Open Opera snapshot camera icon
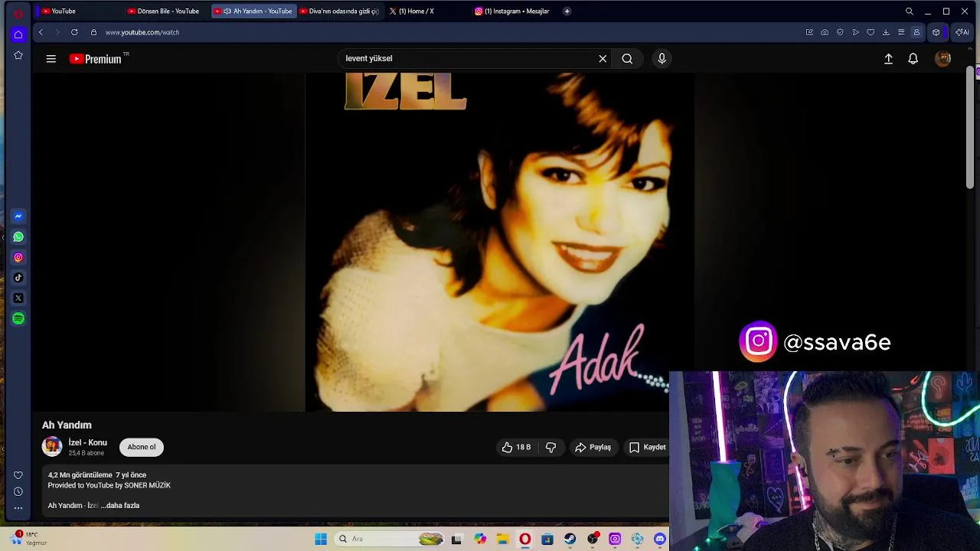 point(825,32)
